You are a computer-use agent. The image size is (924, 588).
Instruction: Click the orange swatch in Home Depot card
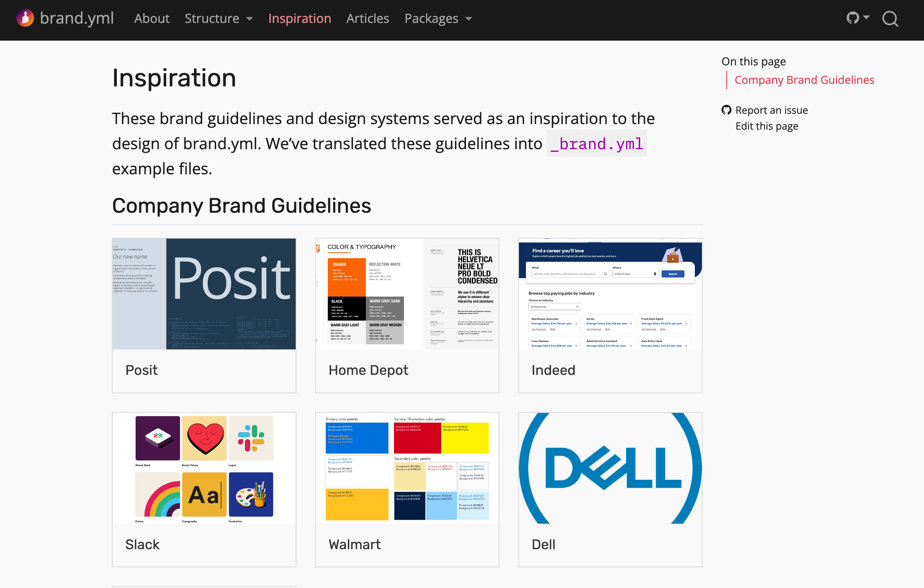coord(347,277)
